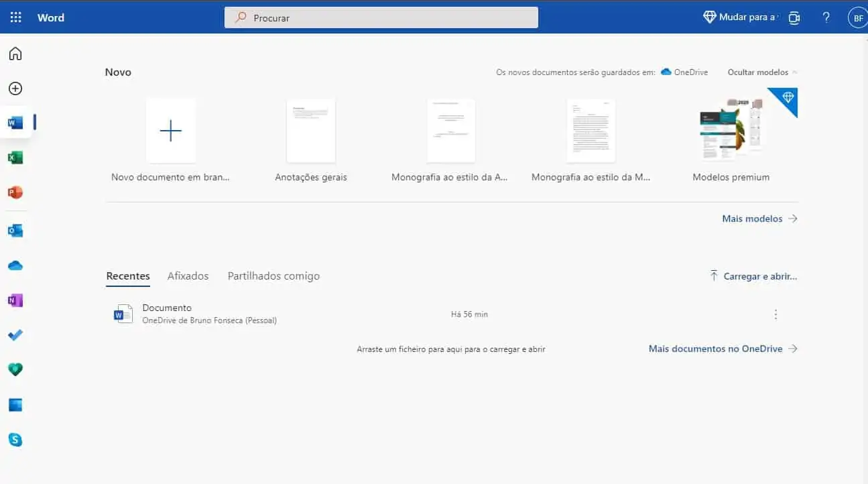This screenshot has width=868, height=484.
Task: Open the blue Calendar icon in sidebar
Action: pyautogui.click(x=15, y=405)
